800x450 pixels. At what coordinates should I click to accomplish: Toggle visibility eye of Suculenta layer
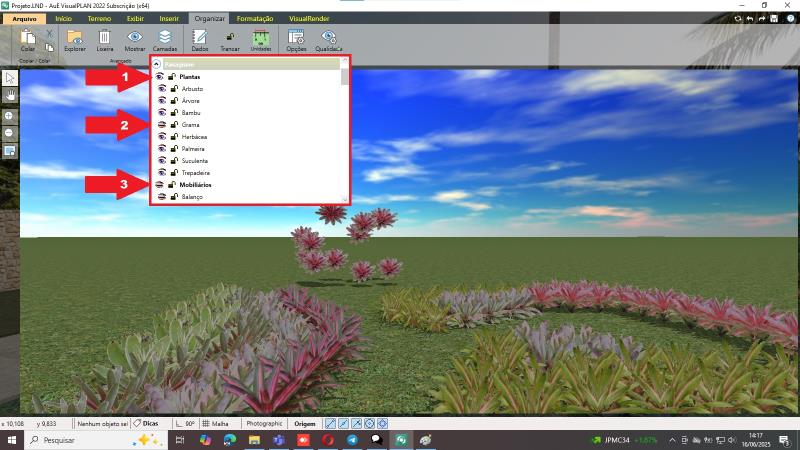[162, 160]
